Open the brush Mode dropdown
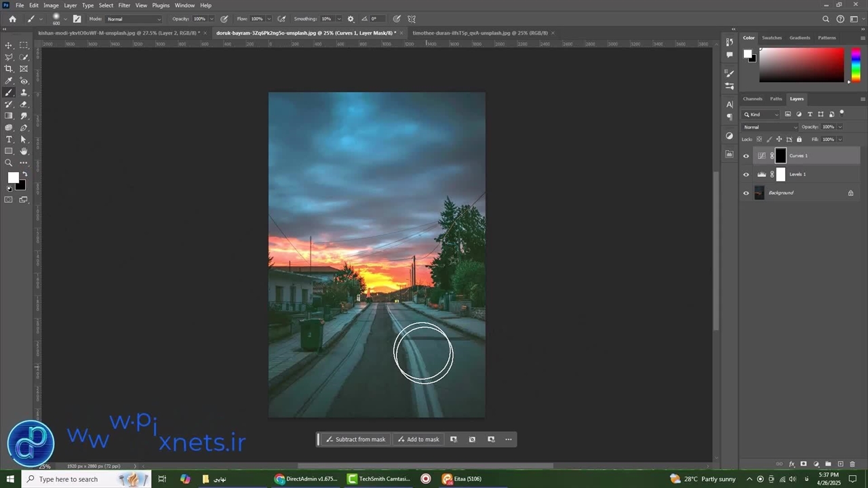The height and width of the screenshot is (488, 868). pos(134,19)
